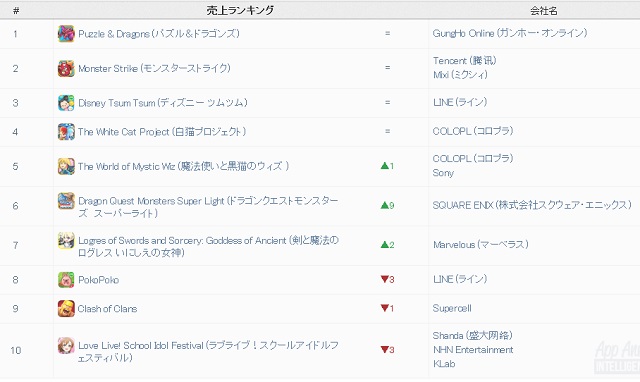Image resolution: width=640 pixels, height=382 pixels.
Task: Open the Disney Tsum Tsum app icon
Action: [66, 103]
